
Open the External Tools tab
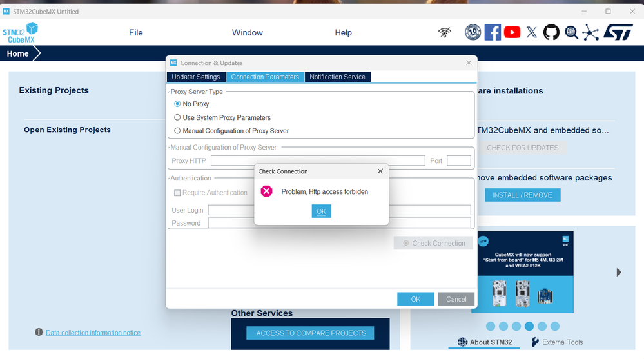557,342
